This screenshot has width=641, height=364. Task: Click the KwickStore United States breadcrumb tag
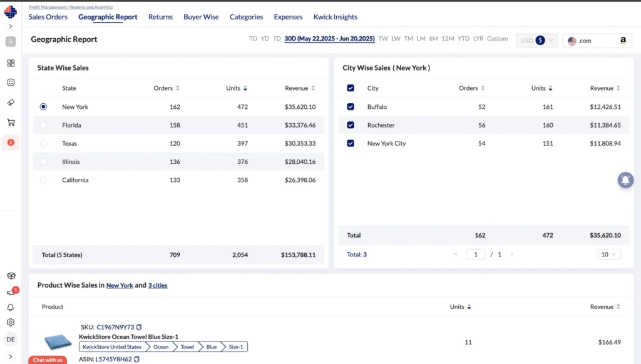coord(111,347)
